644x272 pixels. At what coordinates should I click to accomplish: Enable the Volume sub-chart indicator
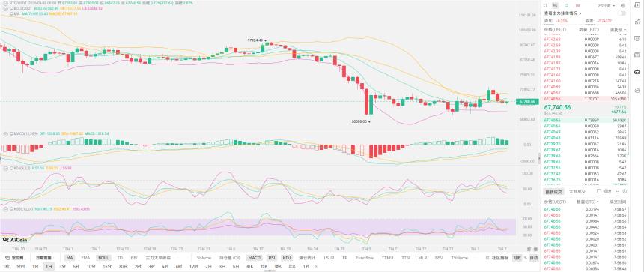tap(204, 258)
